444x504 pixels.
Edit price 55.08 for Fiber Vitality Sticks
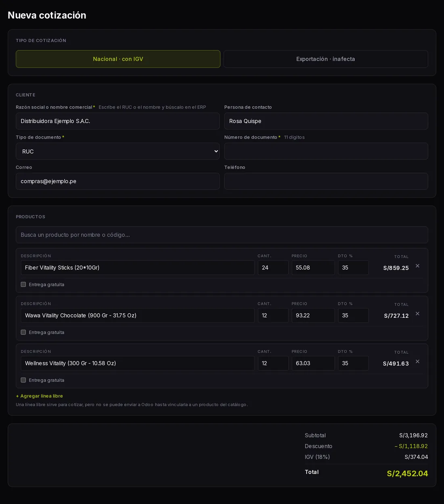point(313,268)
